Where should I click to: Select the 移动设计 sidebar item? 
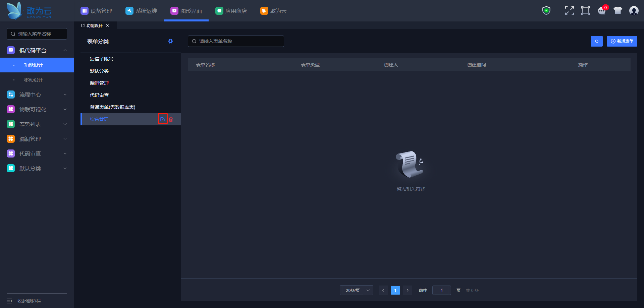[37, 80]
